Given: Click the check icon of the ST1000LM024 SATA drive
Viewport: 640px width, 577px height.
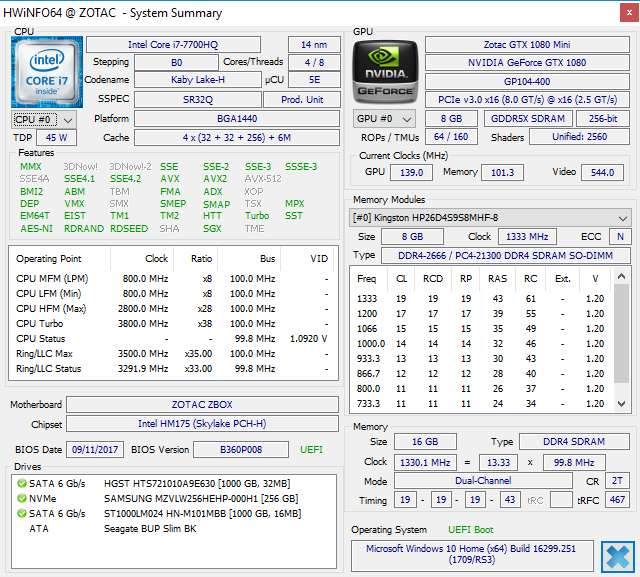Looking at the screenshot, I should (x=22, y=513).
